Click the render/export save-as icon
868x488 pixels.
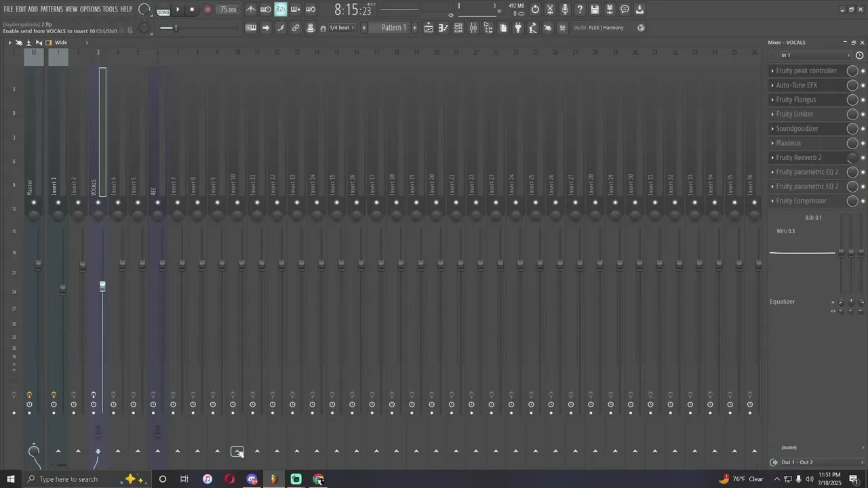(610, 9)
